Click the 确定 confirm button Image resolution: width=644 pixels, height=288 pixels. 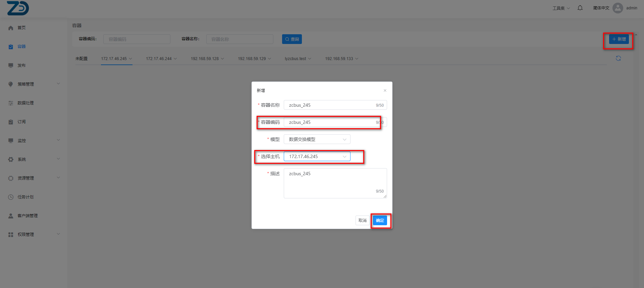380,221
